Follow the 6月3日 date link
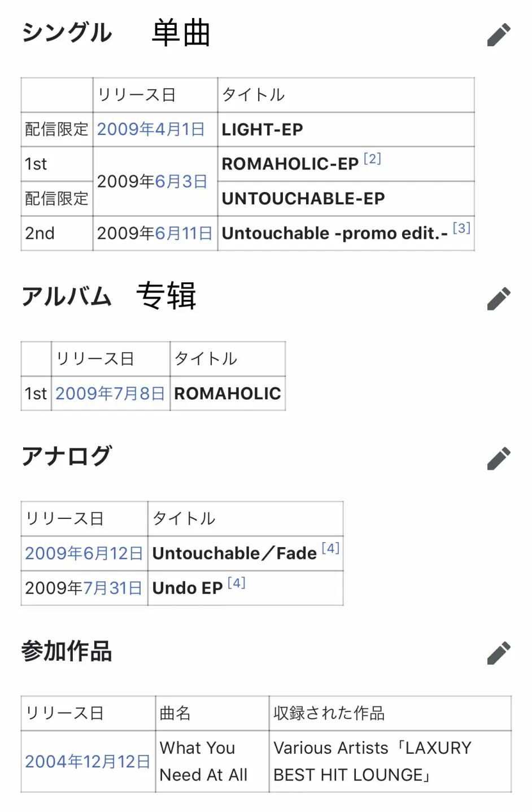This screenshot has width=532, height=812. point(181,181)
